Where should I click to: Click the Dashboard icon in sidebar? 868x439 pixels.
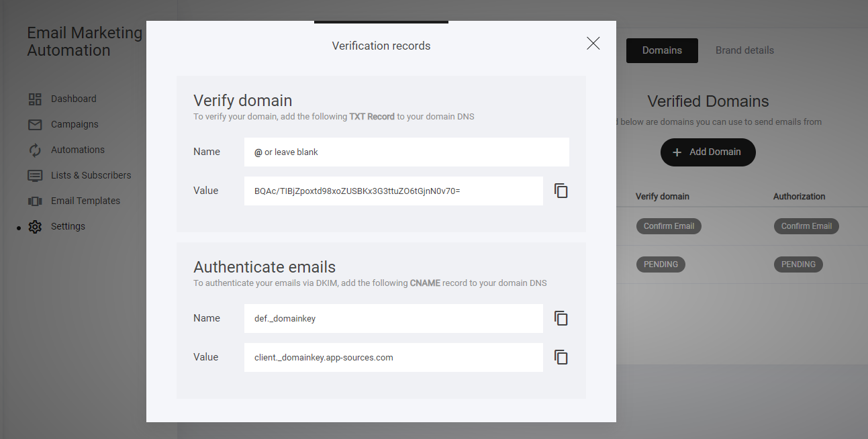point(35,99)
